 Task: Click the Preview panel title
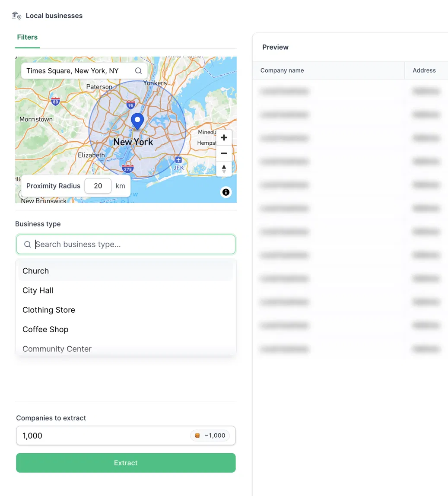pyautogui.click(x=275, y=47)
